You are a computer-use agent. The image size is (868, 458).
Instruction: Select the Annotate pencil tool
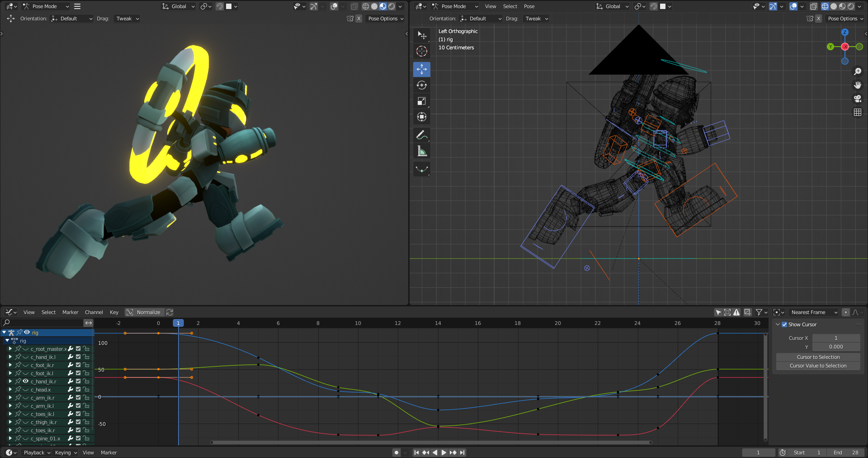421,135
